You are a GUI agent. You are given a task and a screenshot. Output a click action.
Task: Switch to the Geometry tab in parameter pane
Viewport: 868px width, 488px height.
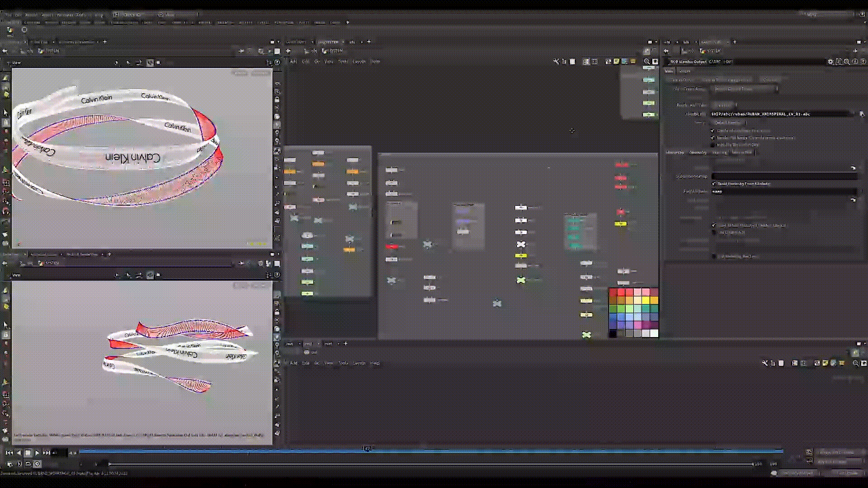tap(698, 152)
